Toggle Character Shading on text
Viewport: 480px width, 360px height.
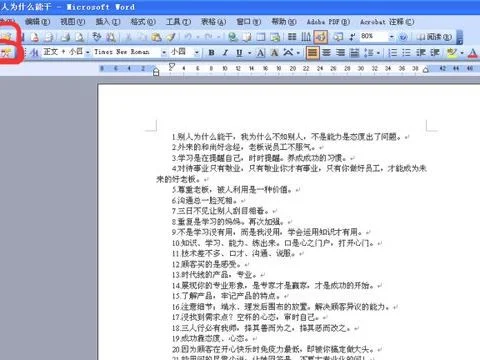click(274, 52)
